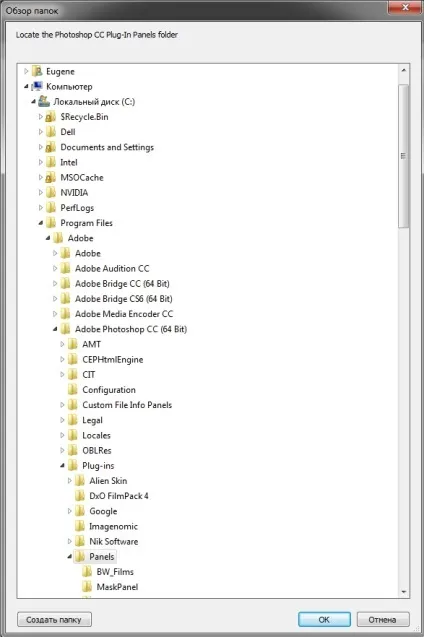Image resolution: width=424 pixels, height=637 pixels.
Task: Expand the Alien Skin folder
Action: (x=69, y=481)
